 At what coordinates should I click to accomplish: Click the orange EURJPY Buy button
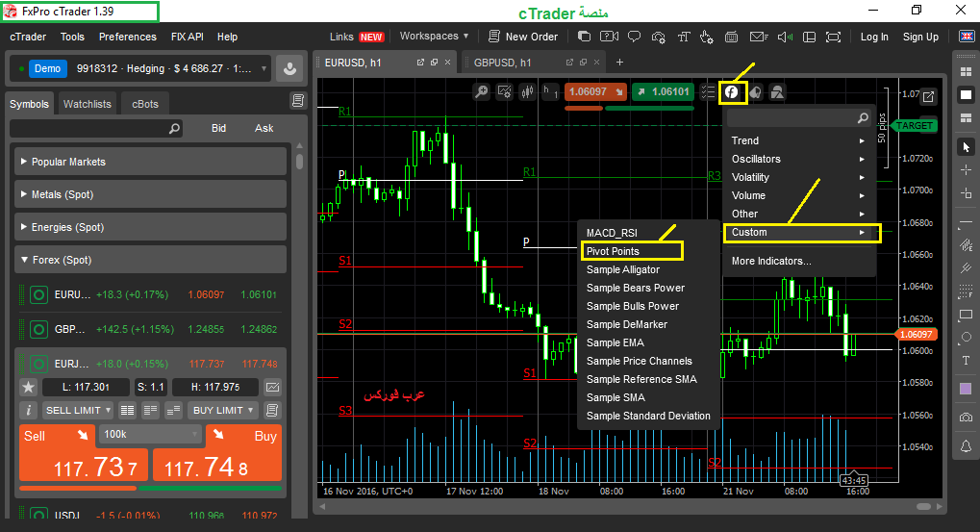click(x=217, y=453)
